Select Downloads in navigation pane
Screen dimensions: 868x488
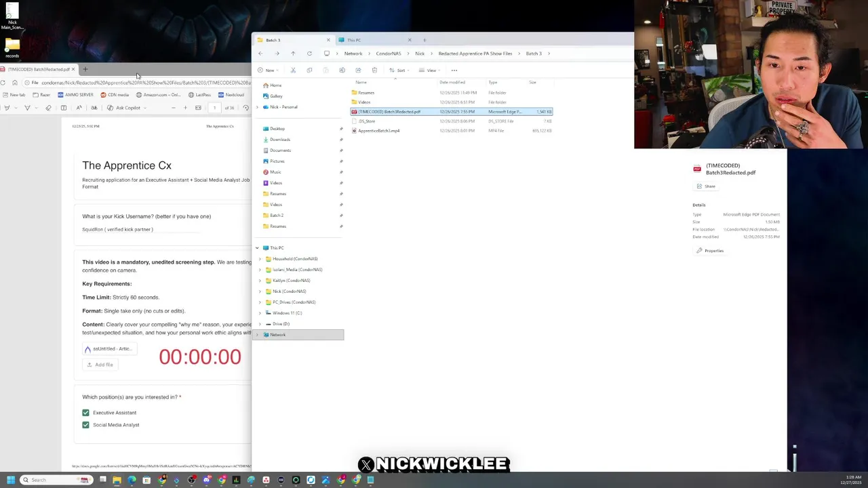[280, 140]
